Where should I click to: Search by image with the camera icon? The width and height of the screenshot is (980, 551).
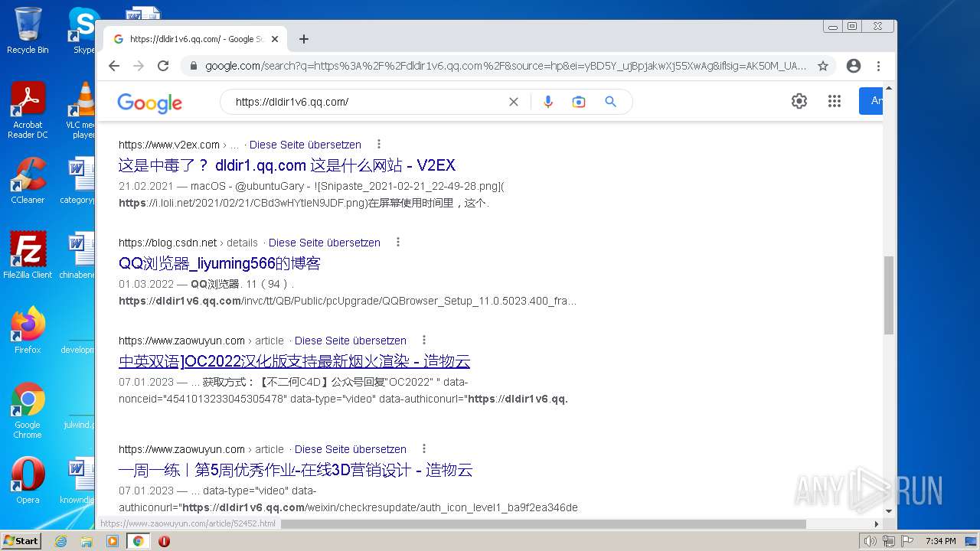tap(579, 102)
